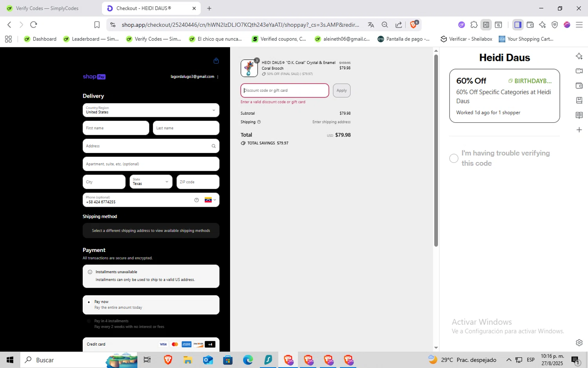Screen dimensions: 588x368
Task: Bookmark this page with bookmark icon
Action: pos(97,25)
